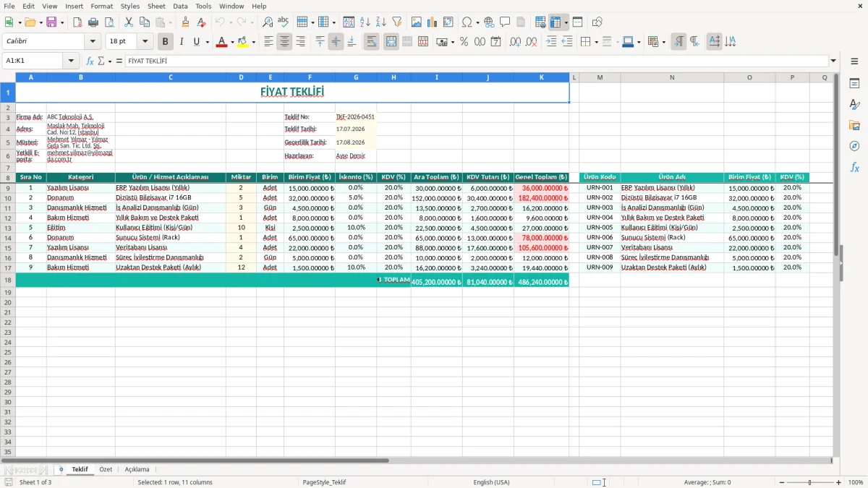Toggle Left-To-Right text direction

[678, 42]
